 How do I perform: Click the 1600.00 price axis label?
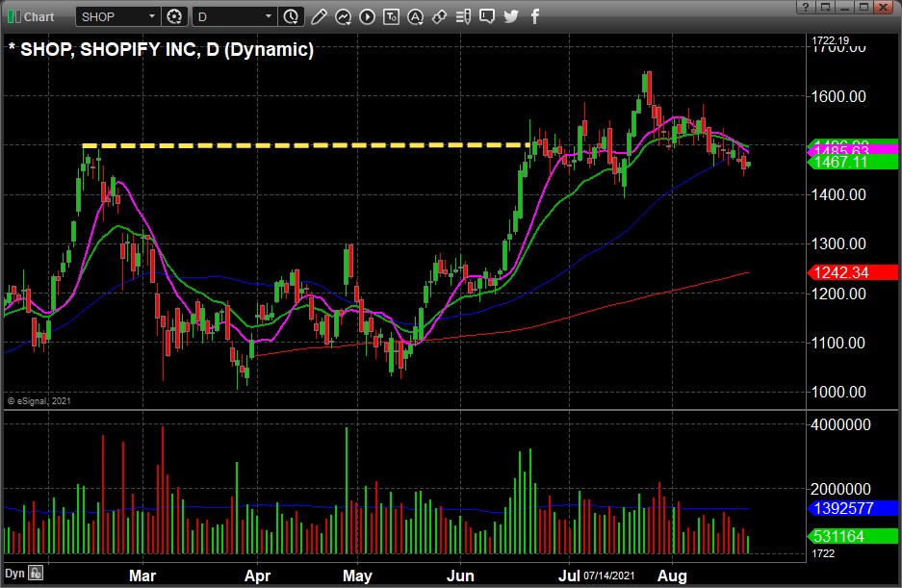838,96
